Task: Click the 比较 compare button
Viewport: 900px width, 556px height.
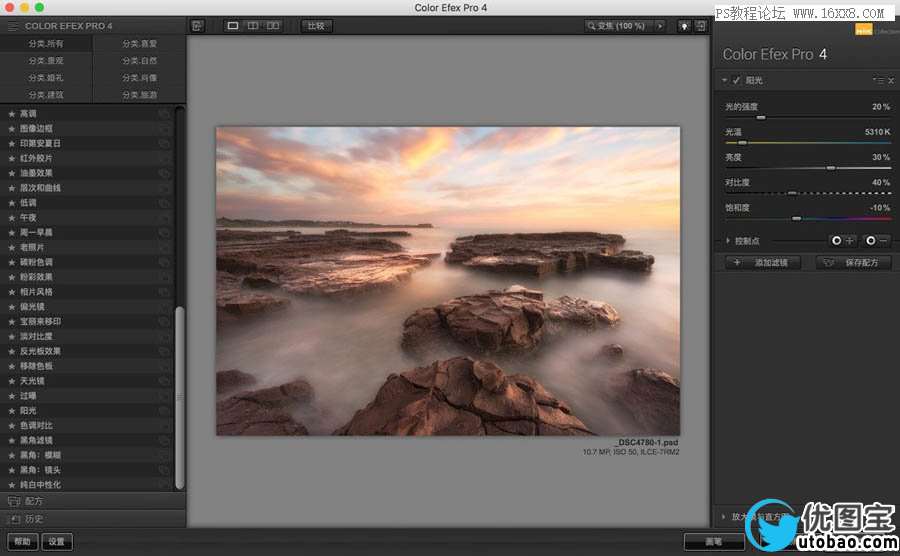Action: [x=316, y=26]
